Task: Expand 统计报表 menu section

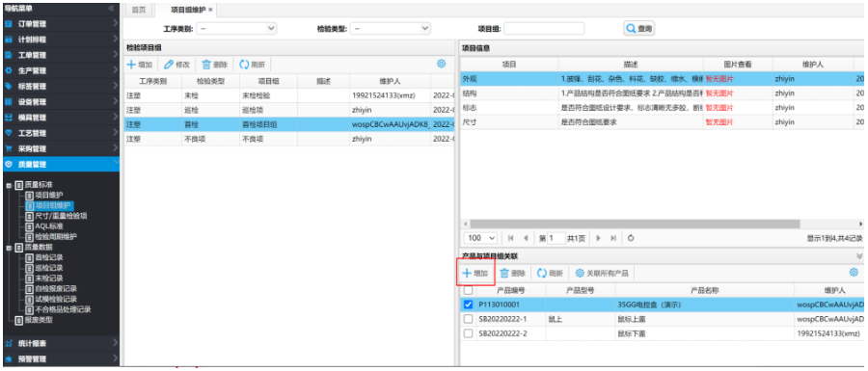Action: coord(60,343)
